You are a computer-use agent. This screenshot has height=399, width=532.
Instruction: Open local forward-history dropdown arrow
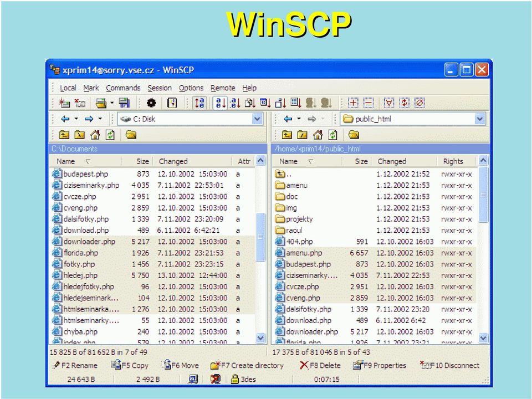pos(100,119)
